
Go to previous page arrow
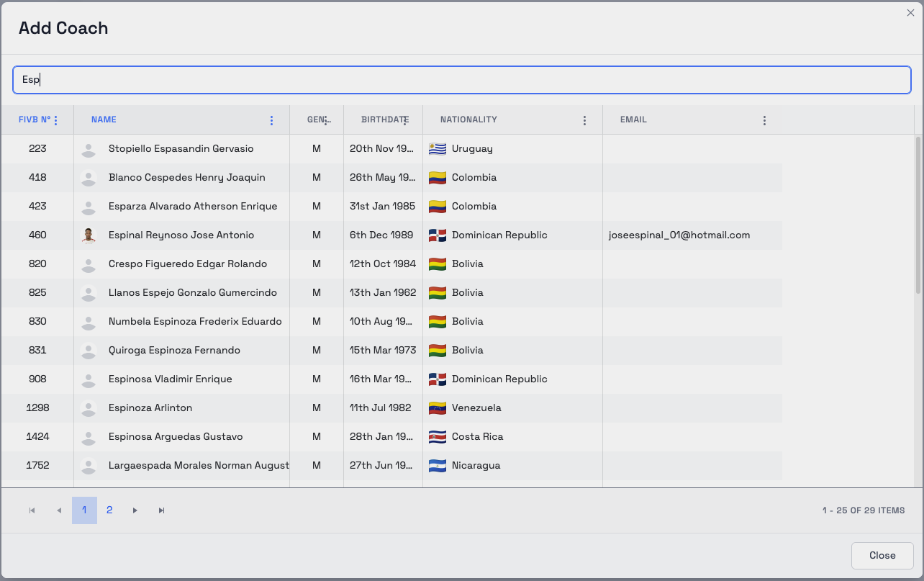(x=59, y=510)
